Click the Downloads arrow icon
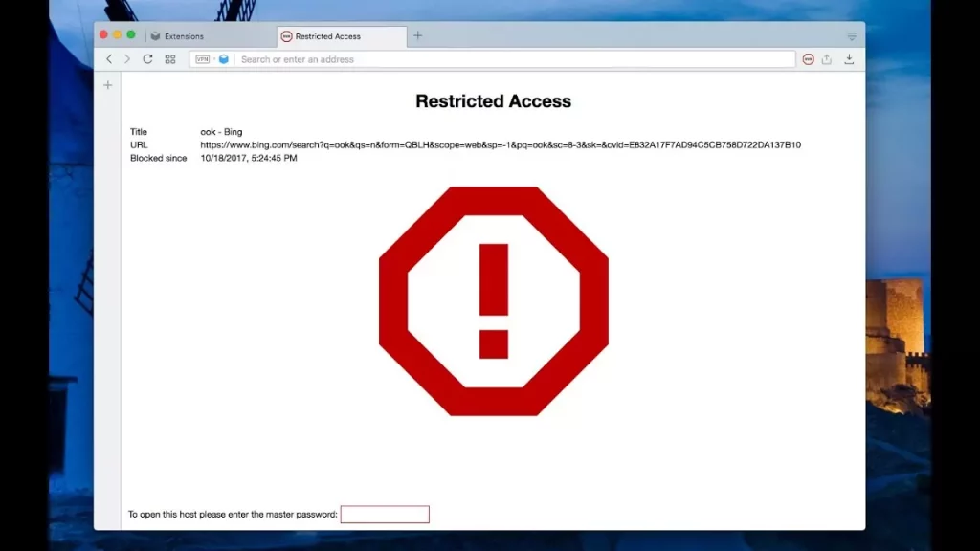Viewport: 980px width, 551px height. 849,59
